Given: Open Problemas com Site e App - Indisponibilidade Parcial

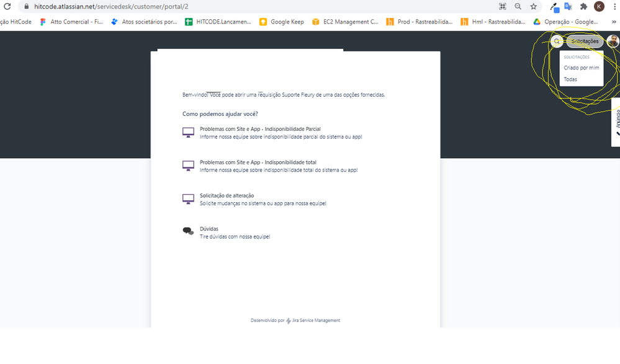Looking at the screenshot, I should [260, 129].
